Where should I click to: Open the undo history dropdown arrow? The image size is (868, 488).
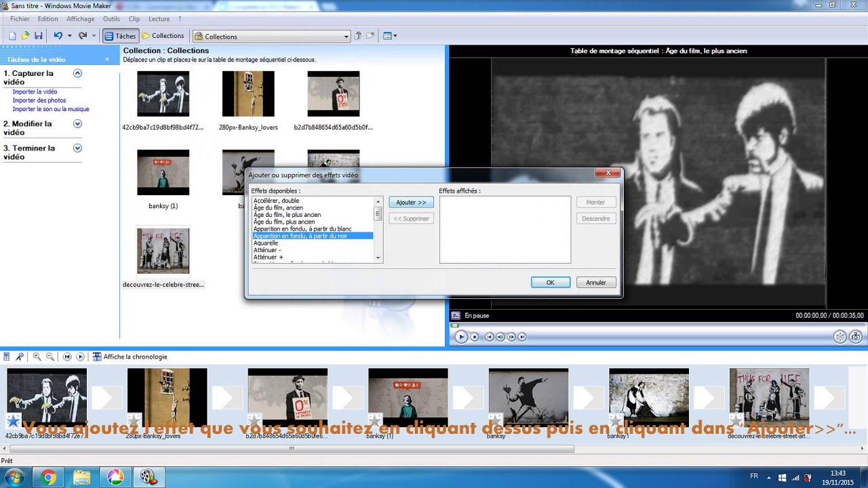[69, 36]
